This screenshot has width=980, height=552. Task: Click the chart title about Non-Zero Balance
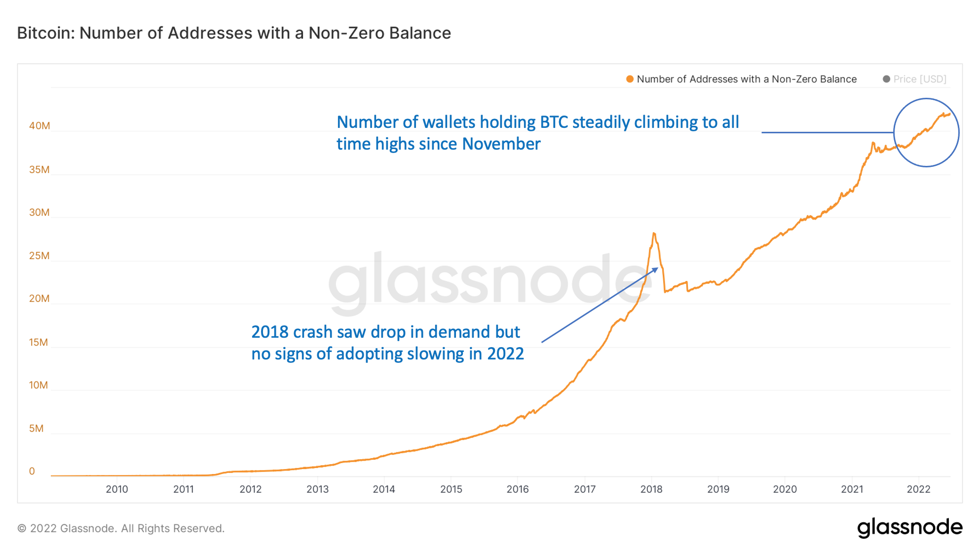tap(234, 33)
